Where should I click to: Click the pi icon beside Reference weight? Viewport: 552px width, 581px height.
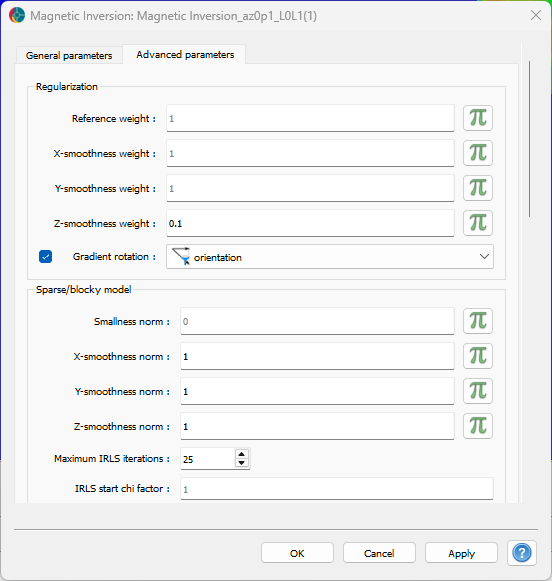(478, 118)
